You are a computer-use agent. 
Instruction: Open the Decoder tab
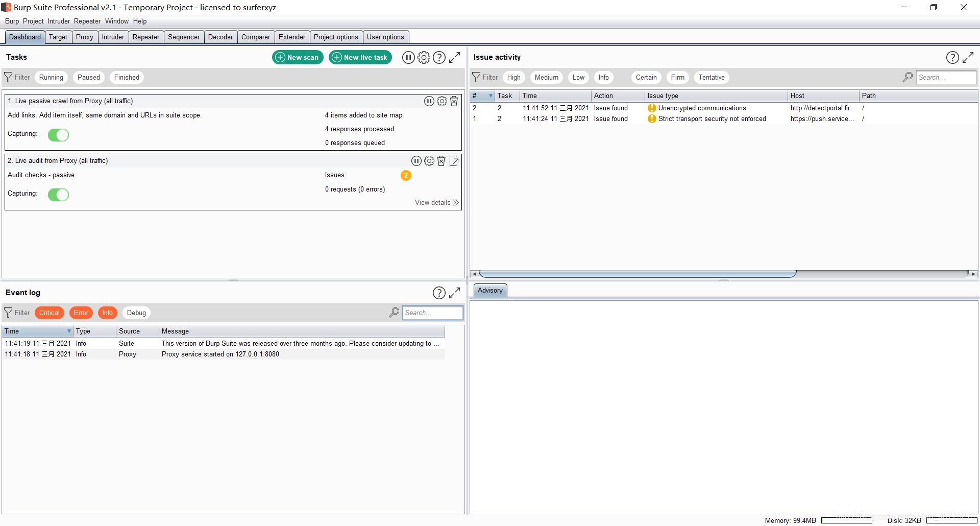[x=220, y=37]
